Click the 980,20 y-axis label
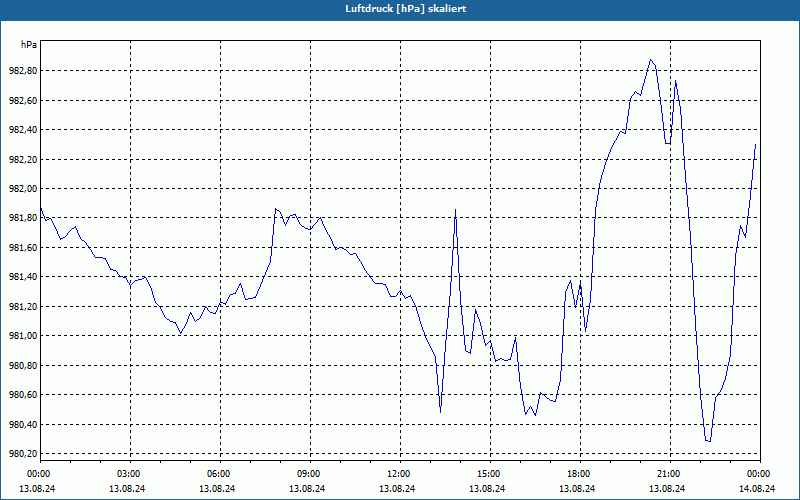 (23, 454)
